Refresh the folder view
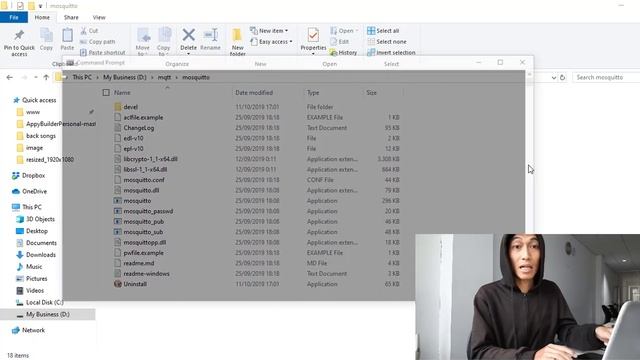Image resolution: width=640 pixels, height=360 pixels. pos(562,77)
